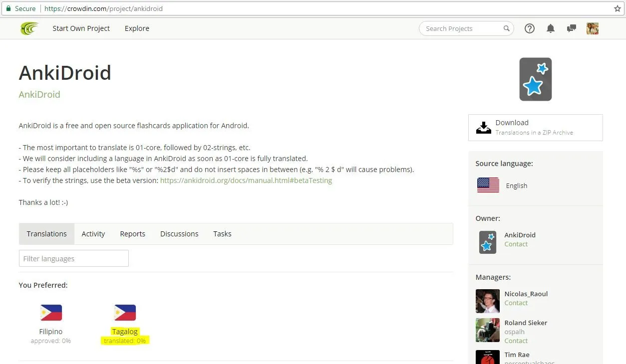Open the messages chat bubbles icon

point(572,28)
